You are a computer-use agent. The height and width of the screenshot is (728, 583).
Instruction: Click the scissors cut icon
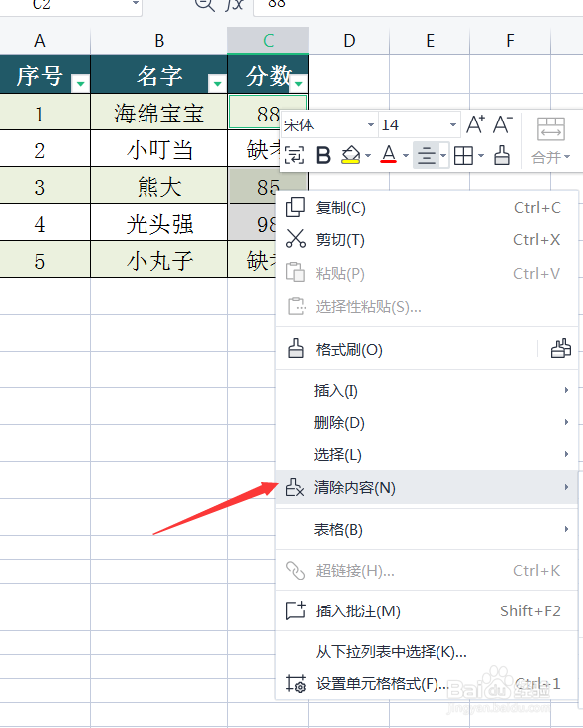pyautogui.click(x=295, y=239)
